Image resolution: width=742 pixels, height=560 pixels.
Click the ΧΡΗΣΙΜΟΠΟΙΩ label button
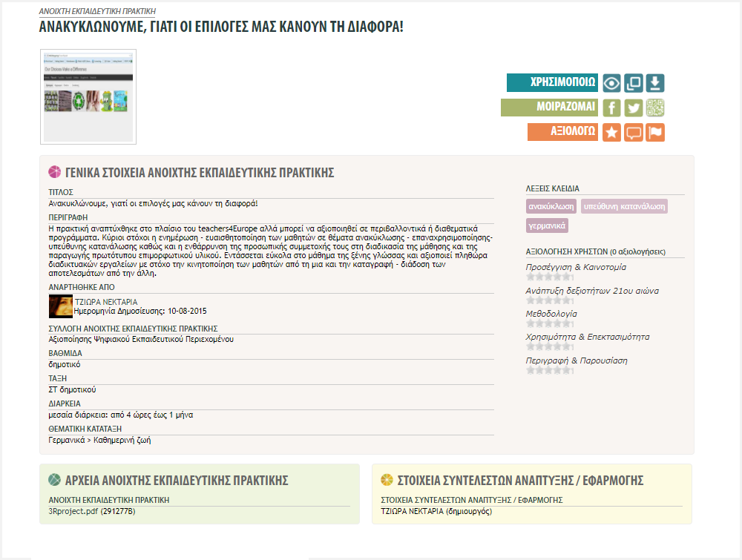[x=552, y=83]
